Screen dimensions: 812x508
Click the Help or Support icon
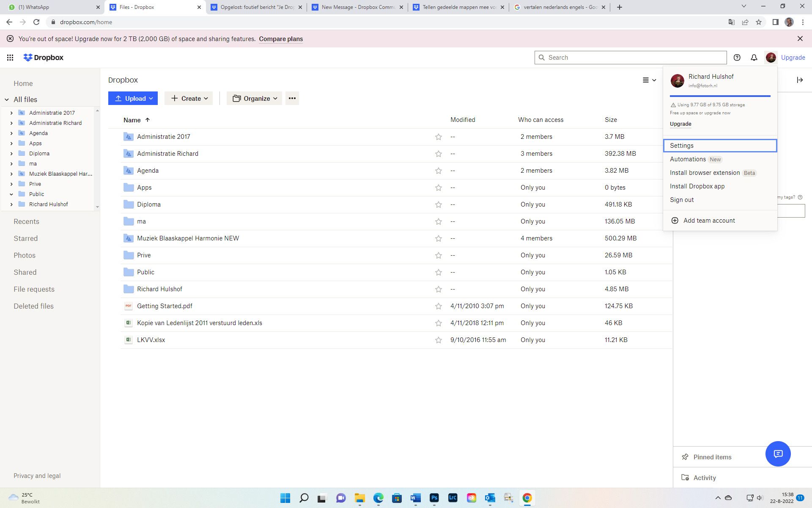point(737,57)
